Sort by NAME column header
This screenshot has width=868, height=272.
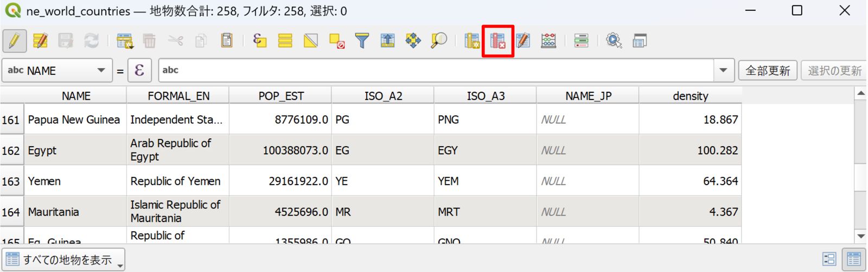coord(76,96)
